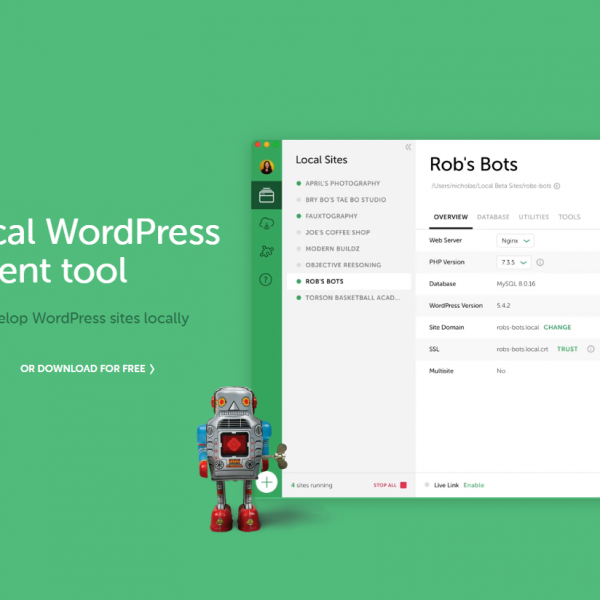Click the Multisite No value
The width and height of the screenshot is (600, 600).
click(x=501, y=371)
